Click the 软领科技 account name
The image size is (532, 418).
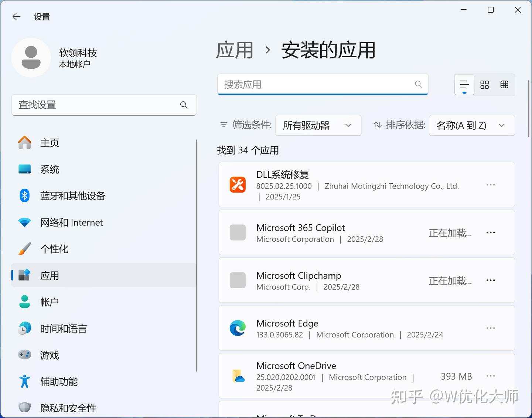pos(78,53)
